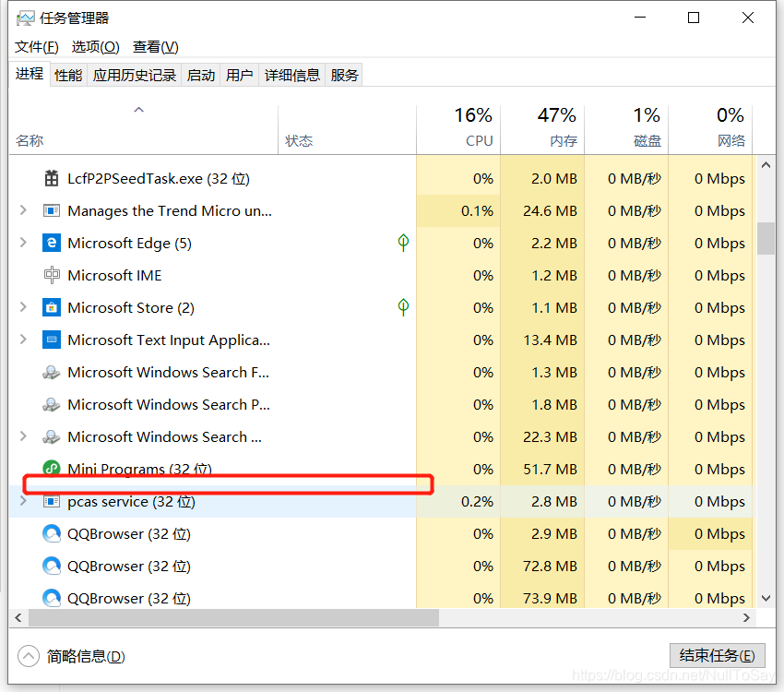Expand the pcas service (32 位) group
The width and height of the screenshot is (784, 692).
(x=23, y=501)
